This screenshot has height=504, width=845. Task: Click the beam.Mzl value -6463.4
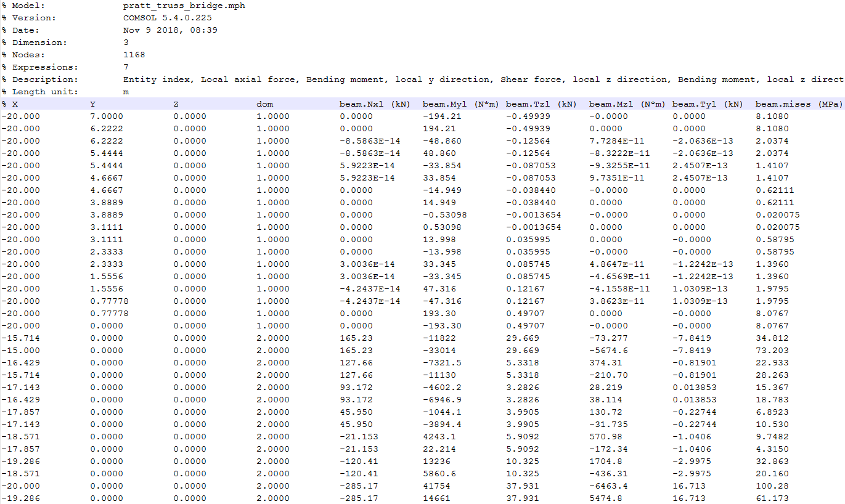pos(605,486)
